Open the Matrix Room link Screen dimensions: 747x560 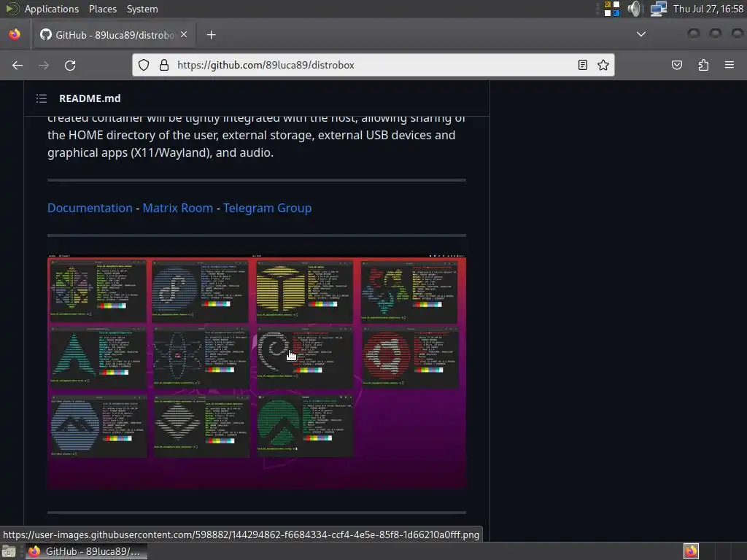(x=178, y=208)
